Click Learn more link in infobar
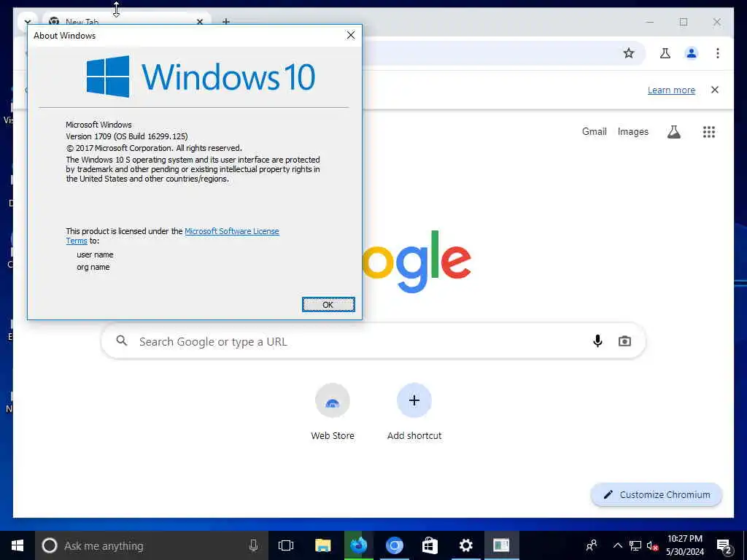The height and width of the screenshot is (560, 747). tap(671, 90)
